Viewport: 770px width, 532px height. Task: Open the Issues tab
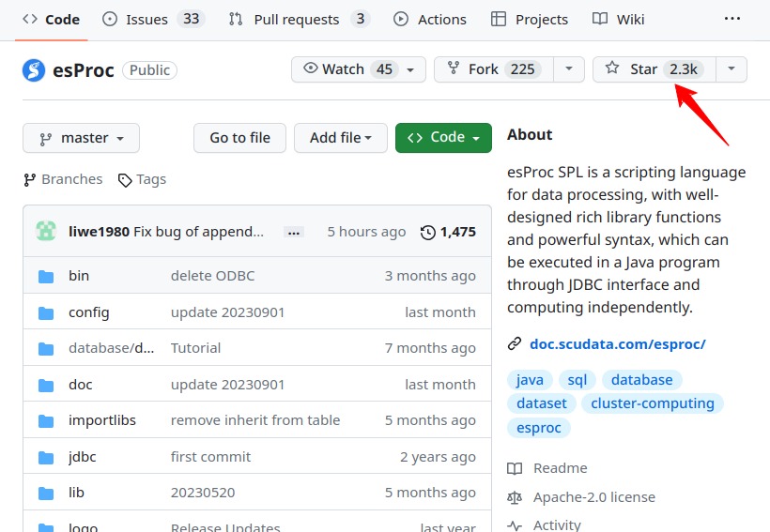[153, 20]
